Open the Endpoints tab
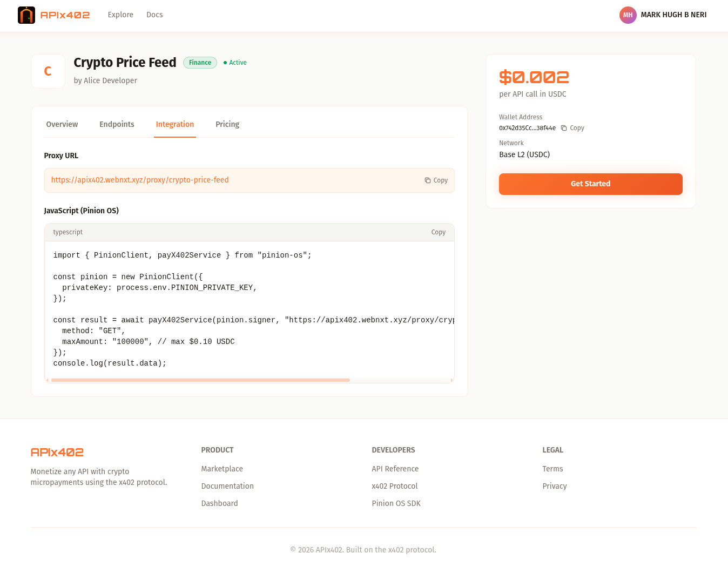Image resolution: width=728 pixels, height=567 pixels. (117, 124)
